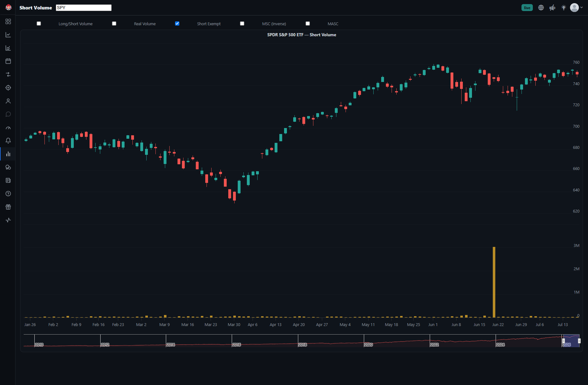
Task: Click the opposing arrows transfer sidebar icon
Action: pos(8,74)
